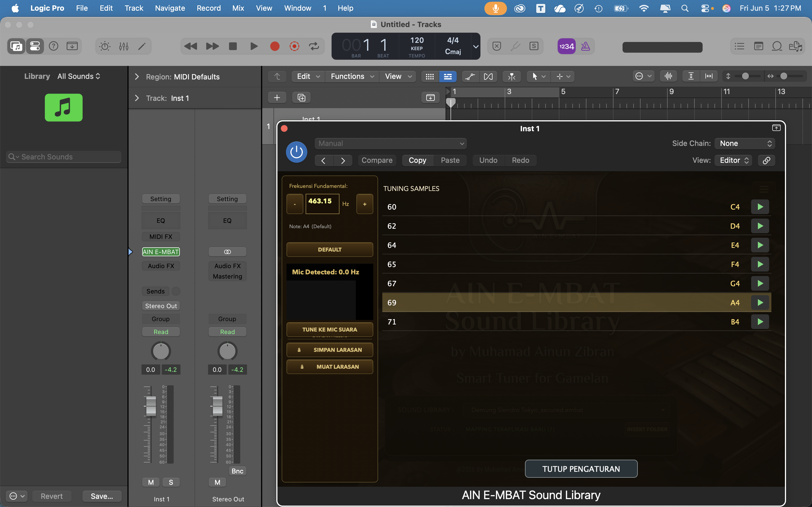Open the Mixer from the control bar
The width and height of the screenshot is (812, 507).
123,46
